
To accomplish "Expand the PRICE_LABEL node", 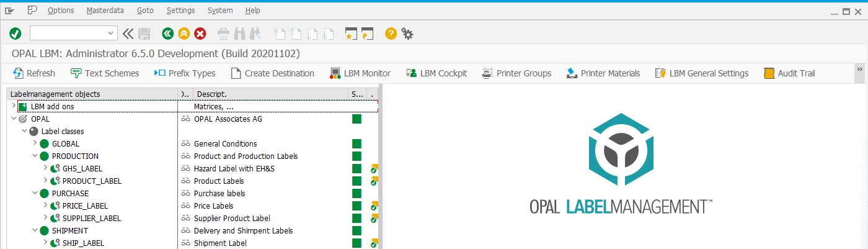I will tap(45, 206).
